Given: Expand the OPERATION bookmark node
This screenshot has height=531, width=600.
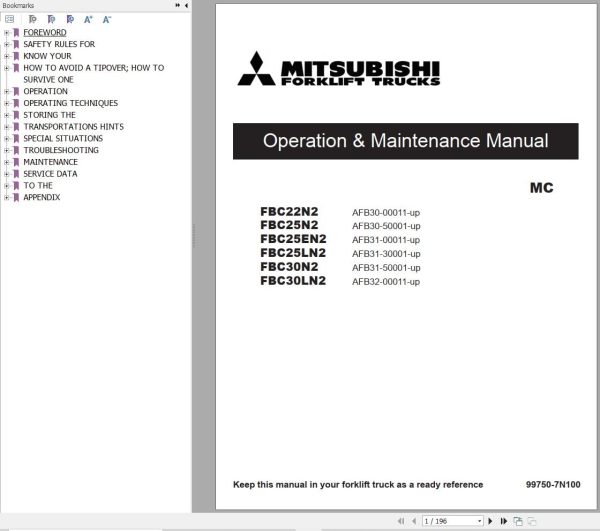Looking at the screenshot, I should [x=7, y=91].
